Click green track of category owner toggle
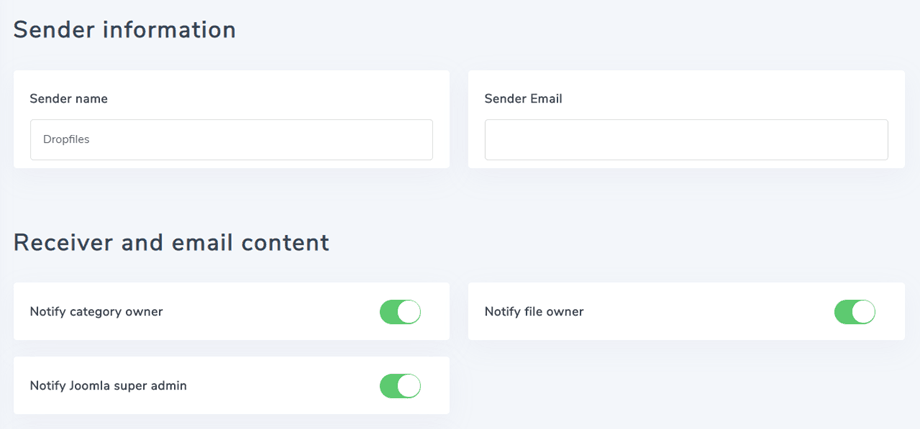Screen dimensions: 920x429 coord(388,312)
